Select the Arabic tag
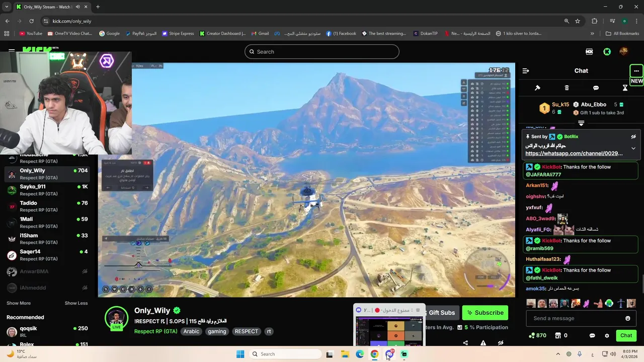Image resolution: width=644 pixels, height=362 pixels. pyautogui.click(x=191, y=331)
